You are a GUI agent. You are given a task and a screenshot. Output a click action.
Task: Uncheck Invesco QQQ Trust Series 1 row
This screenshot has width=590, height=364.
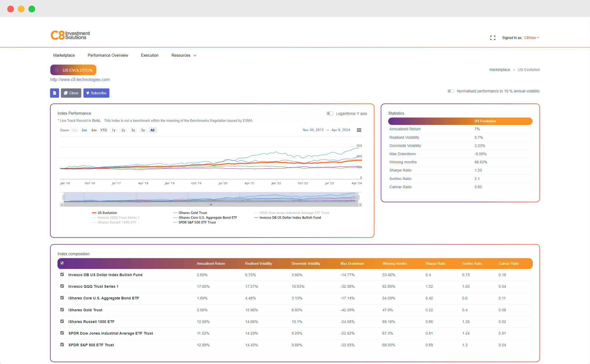click(x=62, y=286)
